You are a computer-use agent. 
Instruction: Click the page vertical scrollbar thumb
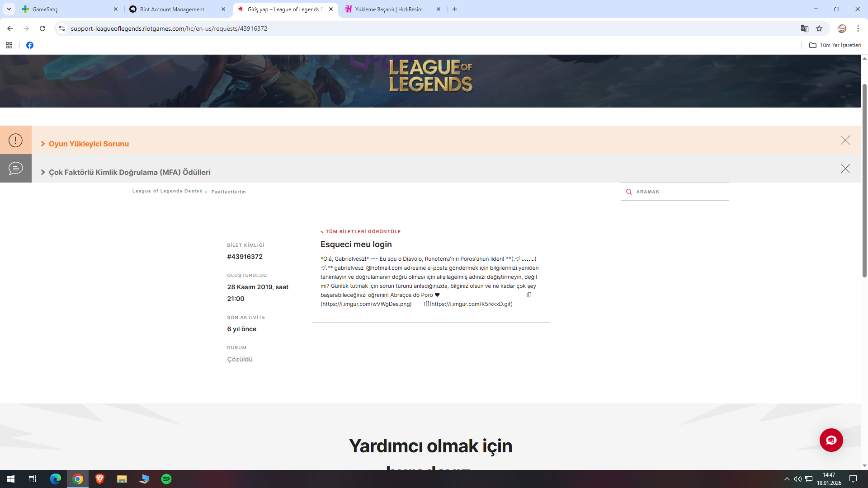coord(864,181)
